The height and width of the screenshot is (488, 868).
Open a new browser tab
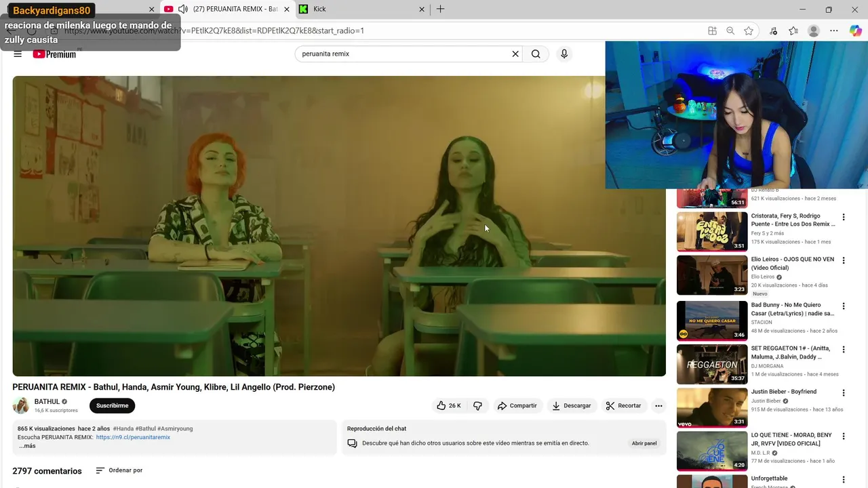point(441,9)
